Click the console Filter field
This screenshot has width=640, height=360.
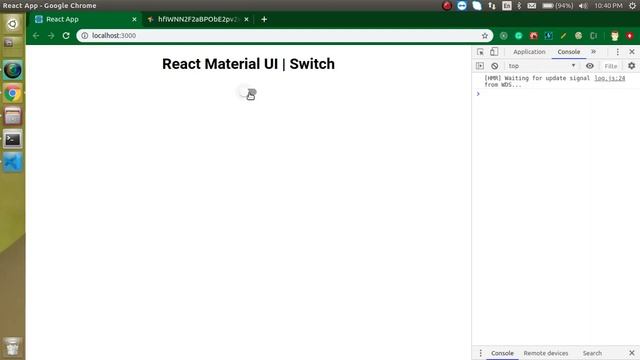tap(611, 66)
